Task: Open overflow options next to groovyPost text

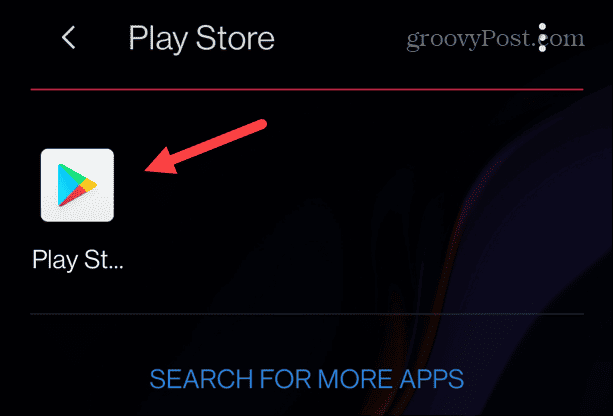Action: (542, 38)
